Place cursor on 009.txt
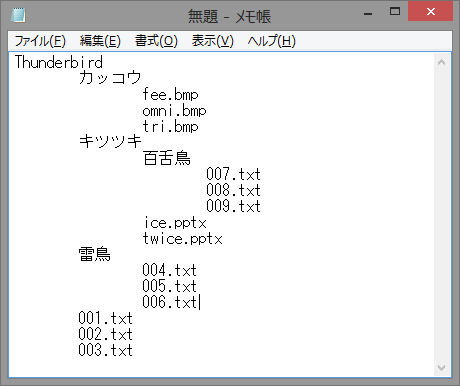The height and width of the screenshot is (386, 460). tap(233, 206)
